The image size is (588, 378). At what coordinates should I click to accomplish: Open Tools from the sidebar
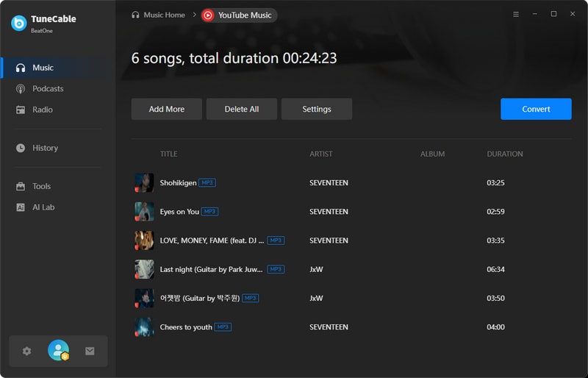click(x=41, y=187)
